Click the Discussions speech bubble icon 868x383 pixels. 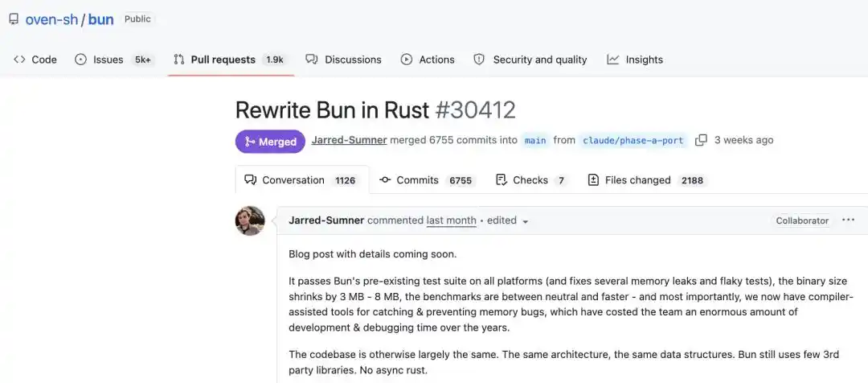(x=312, y=60)
